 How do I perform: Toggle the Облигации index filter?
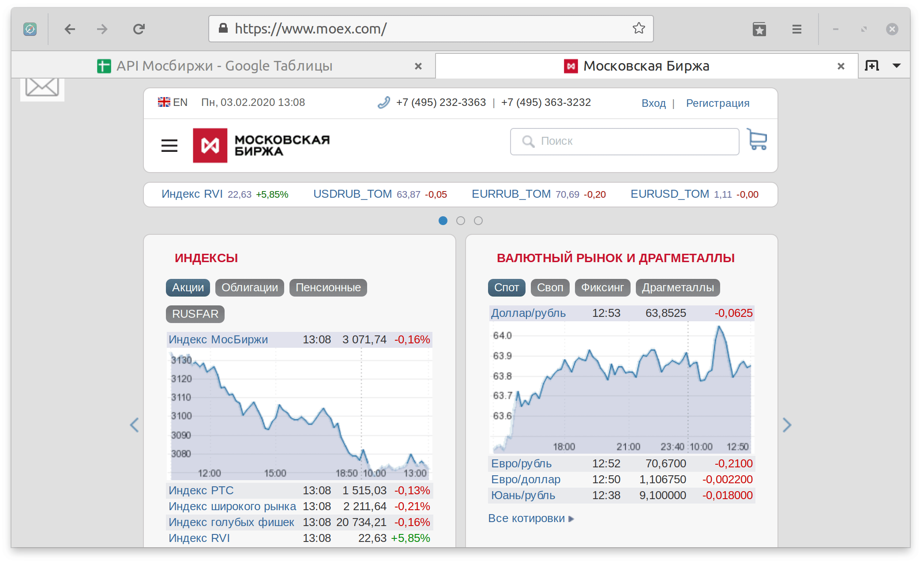click(249, 288)
